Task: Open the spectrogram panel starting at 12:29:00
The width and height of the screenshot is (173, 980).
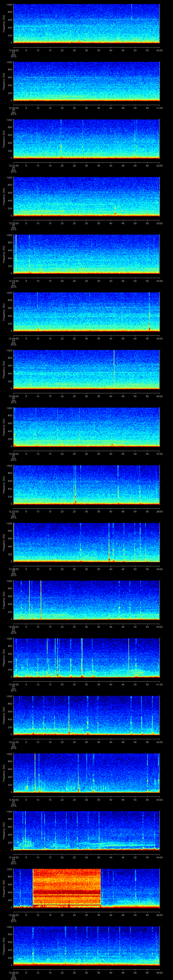Action: (86, 24)
